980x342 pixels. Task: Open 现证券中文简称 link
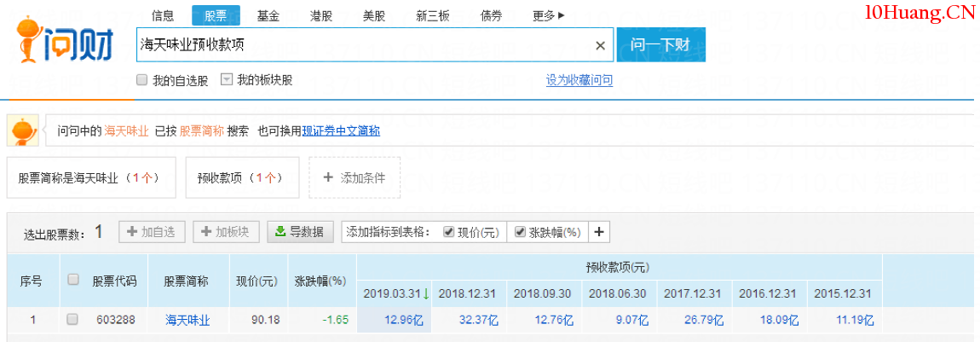pos(341,131)
